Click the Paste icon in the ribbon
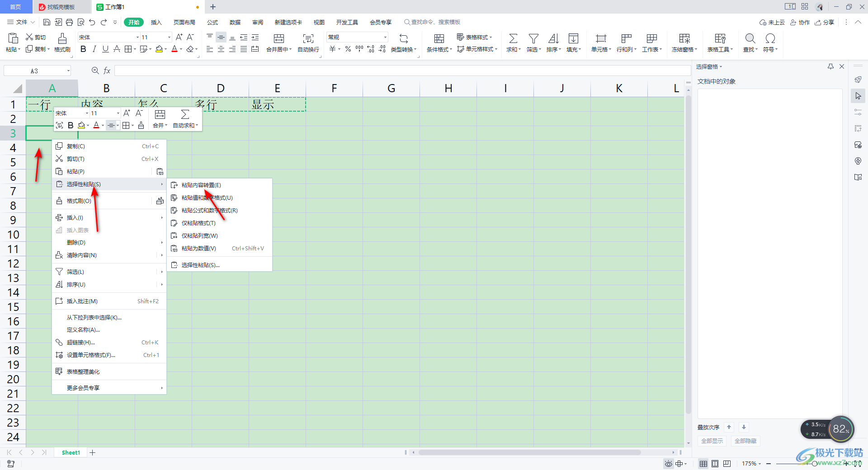 pyautogui.click(x=13, y=38)
